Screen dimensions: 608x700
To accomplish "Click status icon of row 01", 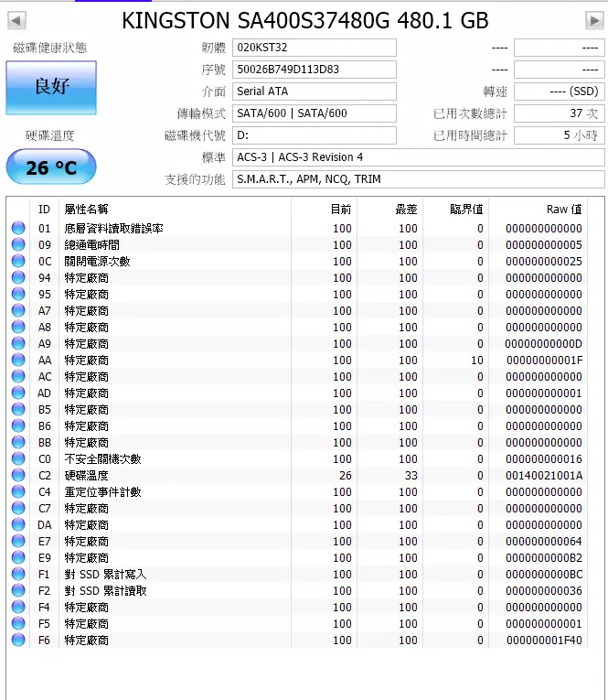I will click(18, 228).
